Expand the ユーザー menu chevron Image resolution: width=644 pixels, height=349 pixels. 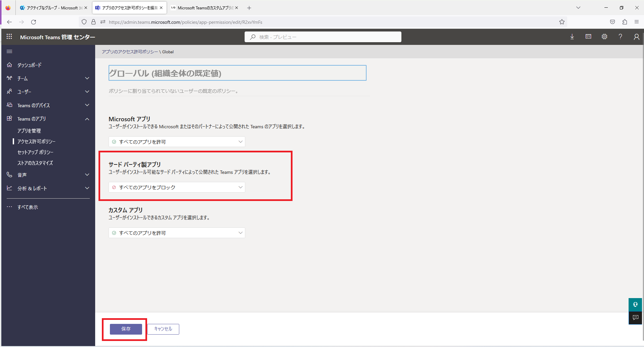tap(87, 91)
